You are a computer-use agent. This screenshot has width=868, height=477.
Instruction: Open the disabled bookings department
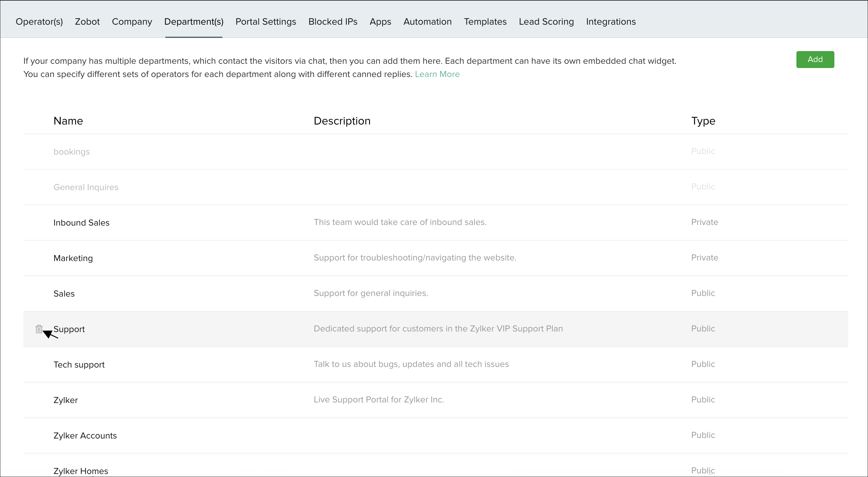tap(72, 152)
